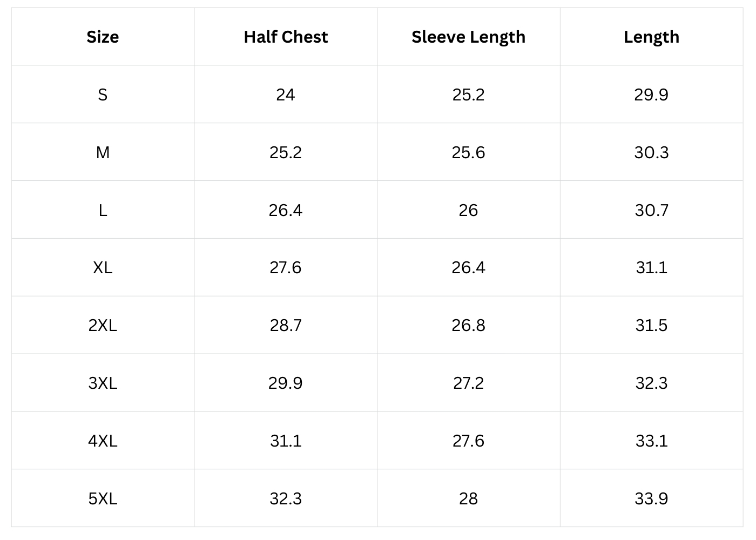This screenshot has width=756, height=540.
Task: Click the 5XL size cell
Action: pyautogui.click(x=103, y=498)
